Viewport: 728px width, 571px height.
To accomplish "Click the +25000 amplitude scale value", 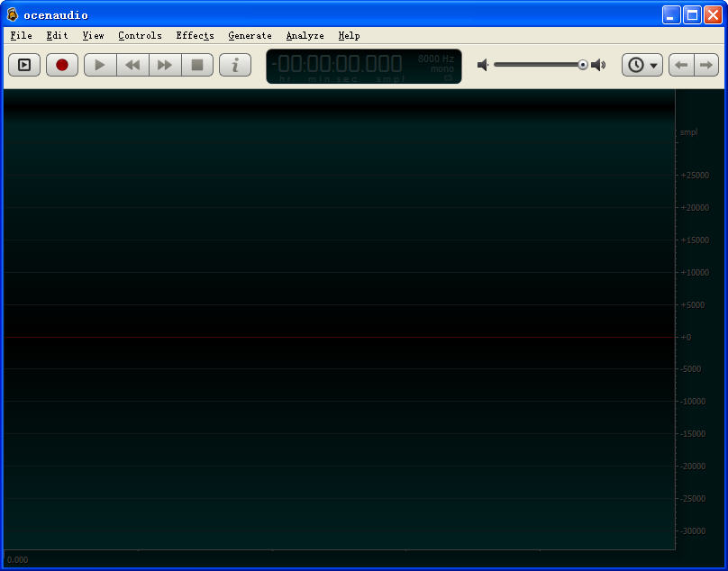I will 695,175.
